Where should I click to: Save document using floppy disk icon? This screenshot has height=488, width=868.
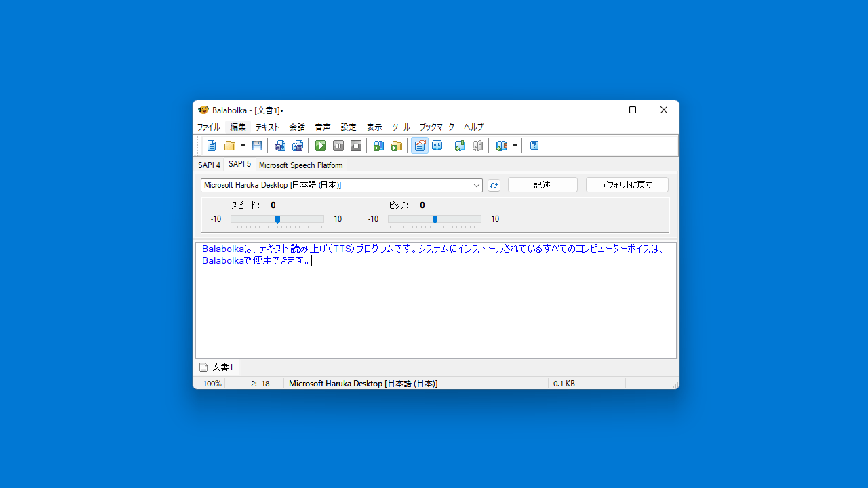point(256,146)
